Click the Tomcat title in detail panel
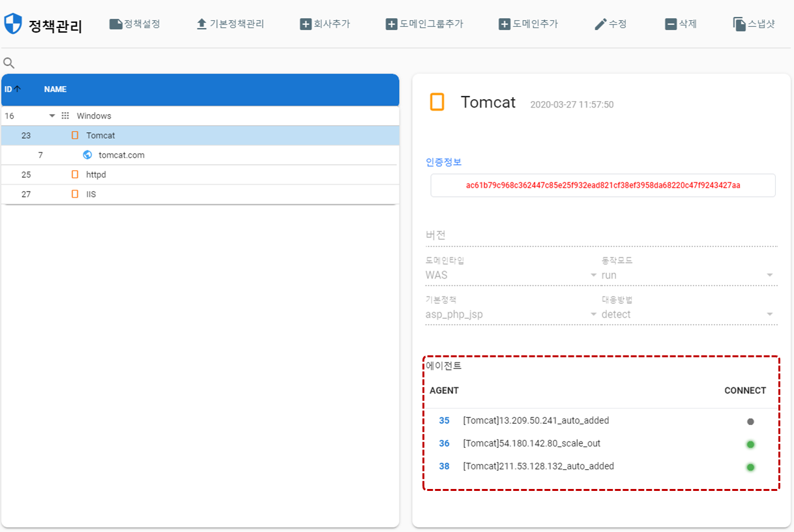 click(488, 102)
